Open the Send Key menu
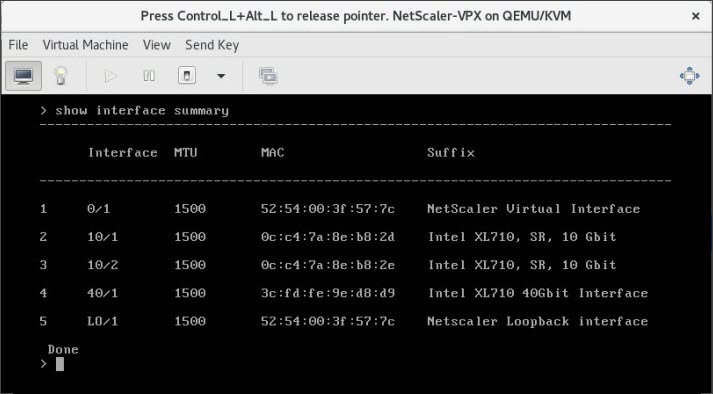The height and width of the screenshot is (394, 713). click(x=212, y=45)
